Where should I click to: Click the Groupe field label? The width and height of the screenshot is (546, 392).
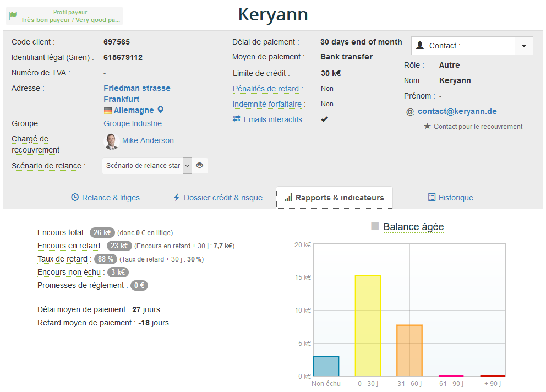pos(25,124)
